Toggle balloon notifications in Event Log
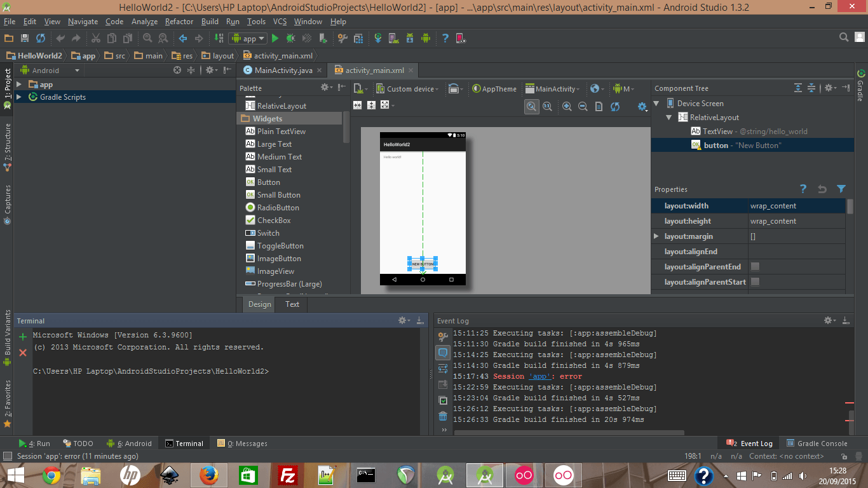 (443, 352)
